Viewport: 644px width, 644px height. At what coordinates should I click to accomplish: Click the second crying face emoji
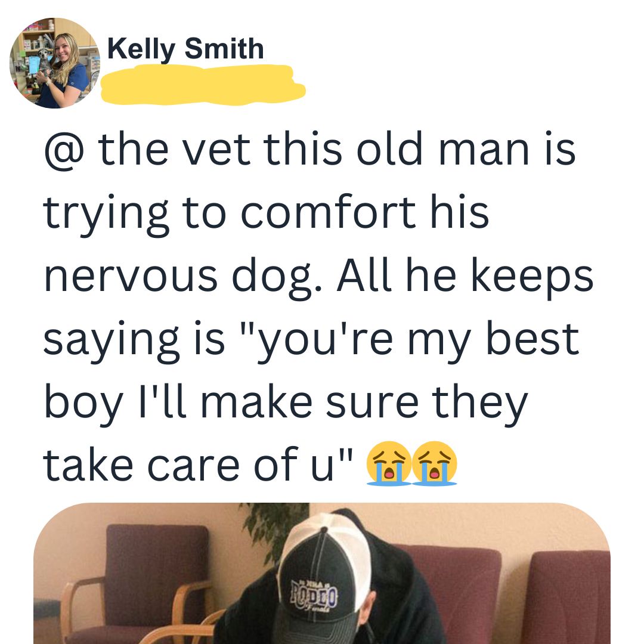coord(434,464)
